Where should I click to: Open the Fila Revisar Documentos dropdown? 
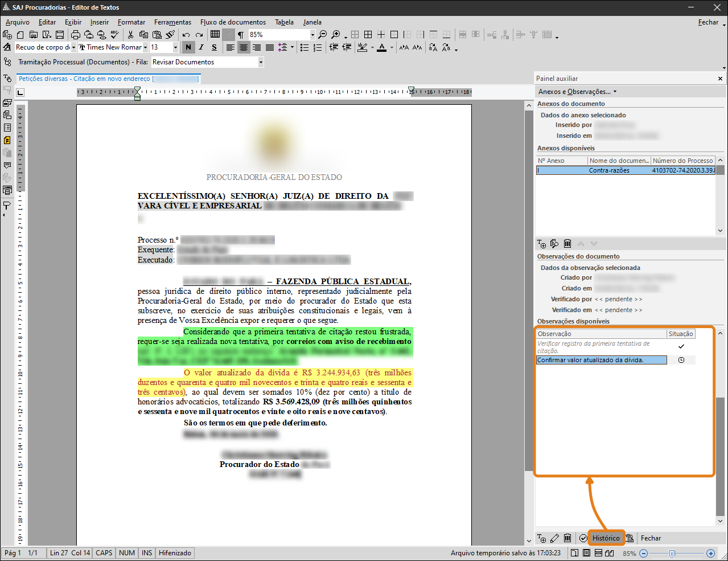pyautogui.click(x=261, y=62)
